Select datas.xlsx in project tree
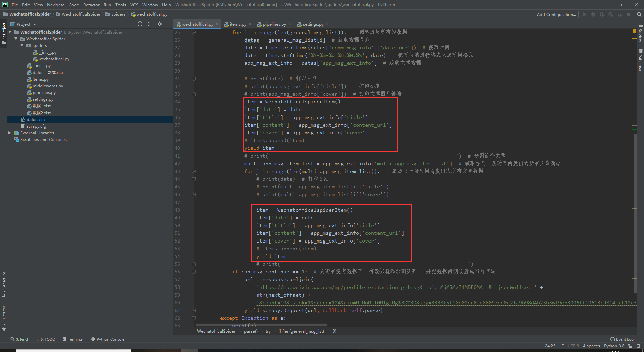 coord(36,120)
